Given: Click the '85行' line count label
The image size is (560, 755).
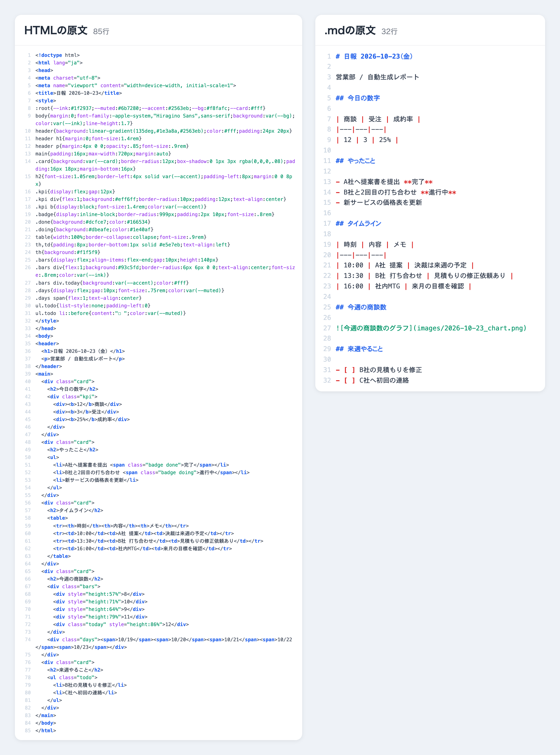Looking at the screenshot, I should [x=101, y=31].
